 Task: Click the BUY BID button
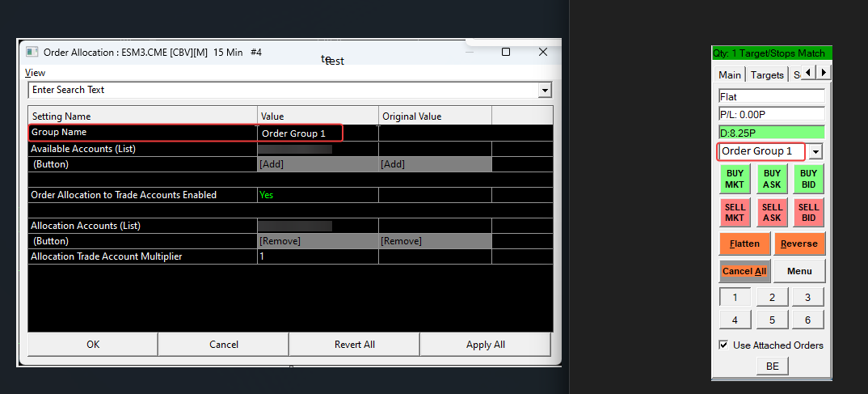809,179
